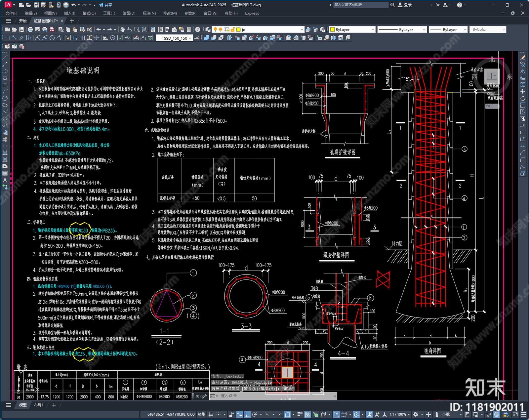Switch to the 布局1 layout tab

[39, 405]
